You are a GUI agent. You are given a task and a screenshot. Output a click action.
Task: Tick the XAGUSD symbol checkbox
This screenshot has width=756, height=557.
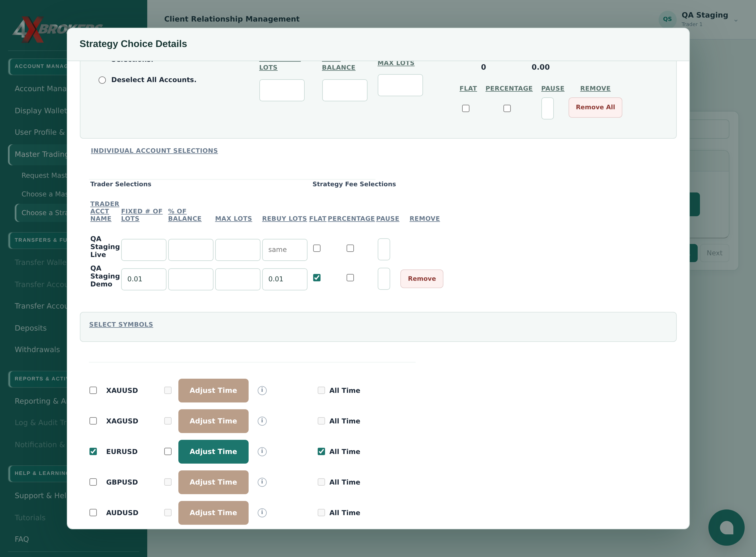(x=93, y=421)
